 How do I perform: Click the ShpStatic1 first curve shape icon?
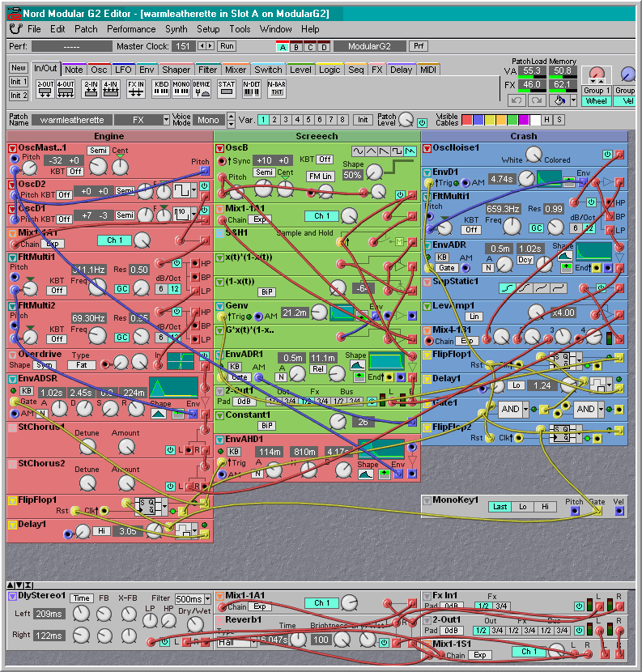click(507, 288)
